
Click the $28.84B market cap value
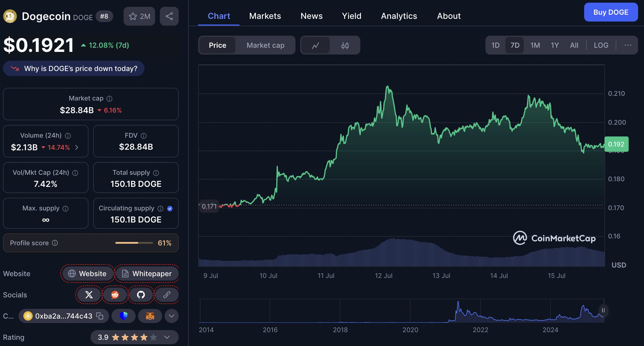pyautogui.click(x=77, y=110)
